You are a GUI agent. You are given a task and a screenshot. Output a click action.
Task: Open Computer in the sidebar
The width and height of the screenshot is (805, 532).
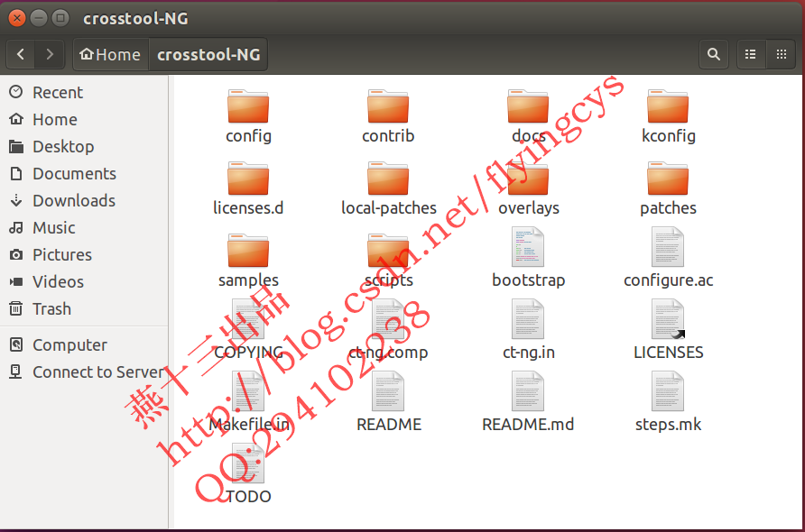84,345
